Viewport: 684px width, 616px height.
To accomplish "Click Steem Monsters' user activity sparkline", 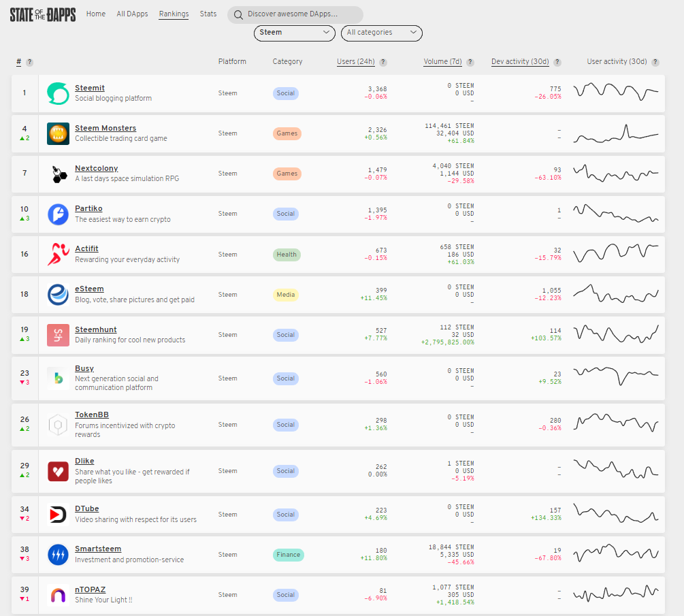I will click(x=615, y=133).
